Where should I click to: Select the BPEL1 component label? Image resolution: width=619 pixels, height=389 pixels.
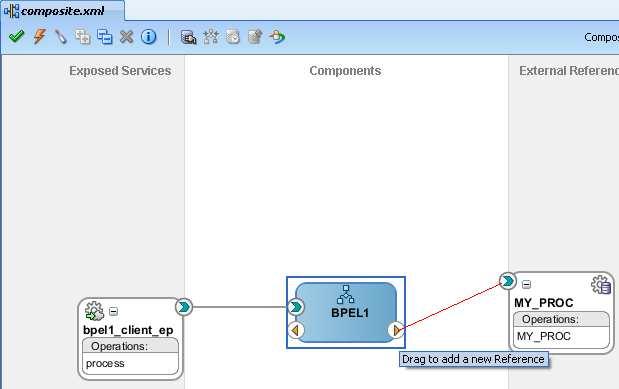pos(350,313)
